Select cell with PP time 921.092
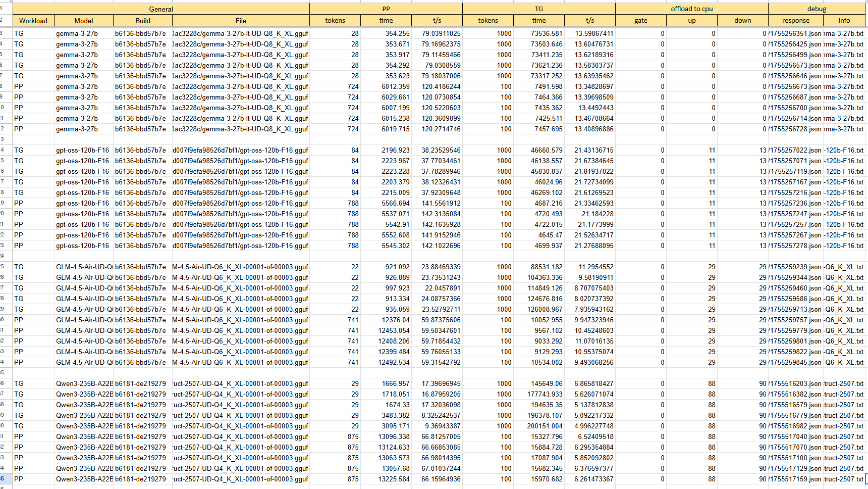The width and height of the screenshot is (868, 489). point(386,267)
